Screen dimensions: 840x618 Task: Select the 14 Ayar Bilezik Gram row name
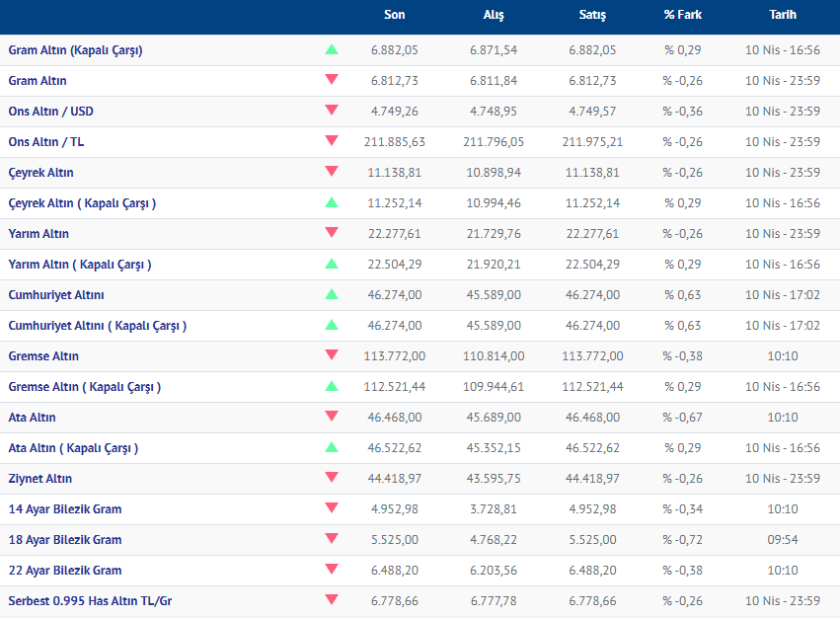(x=65, y=509)
